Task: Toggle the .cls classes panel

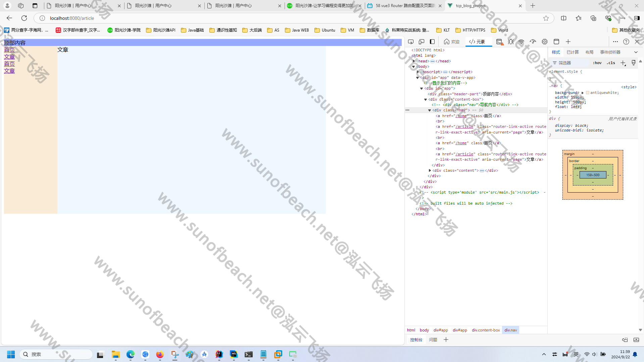Action: [x=611, y=63]
